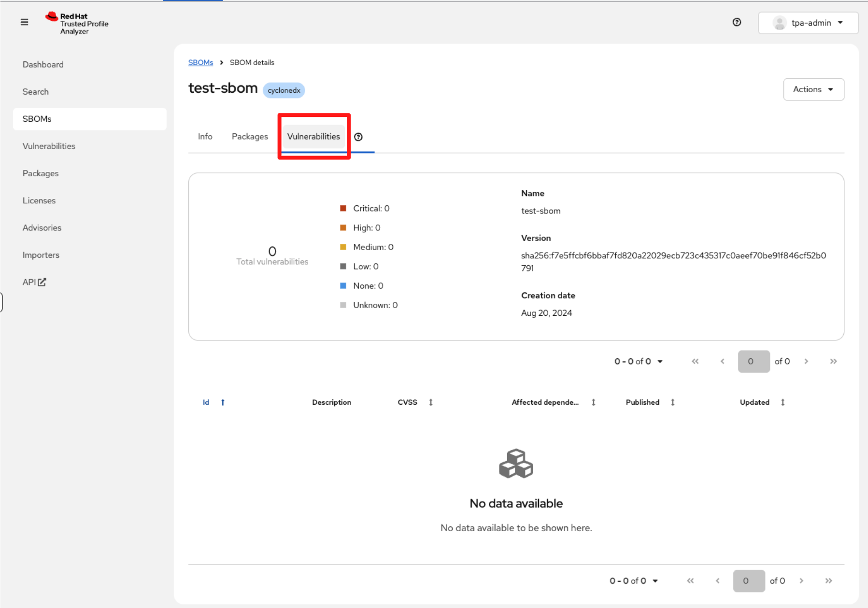868x608 pixels.
Task: Open bottom items-per-page dropdown
Action: (x=633, y=580)
